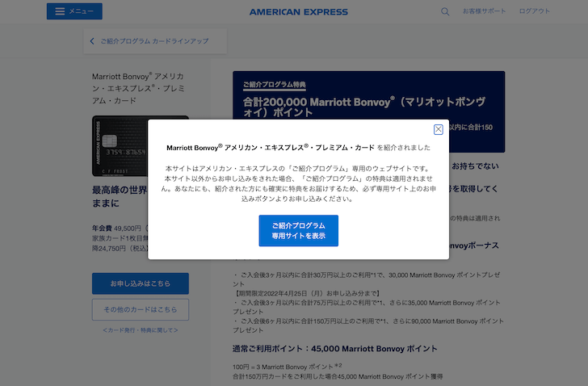The image size is (588, 386).
Task: Click the ログアウト link
Action: (x=534, y=11)
